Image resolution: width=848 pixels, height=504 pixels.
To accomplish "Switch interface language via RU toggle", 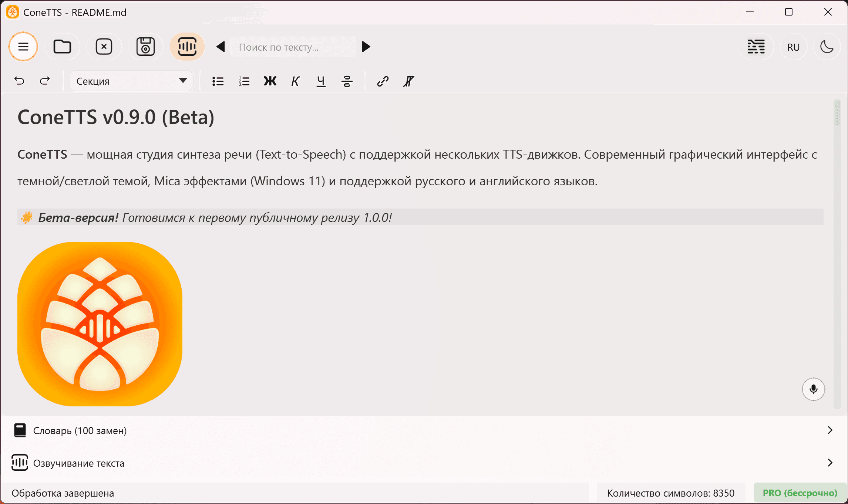I will (793, 47).
